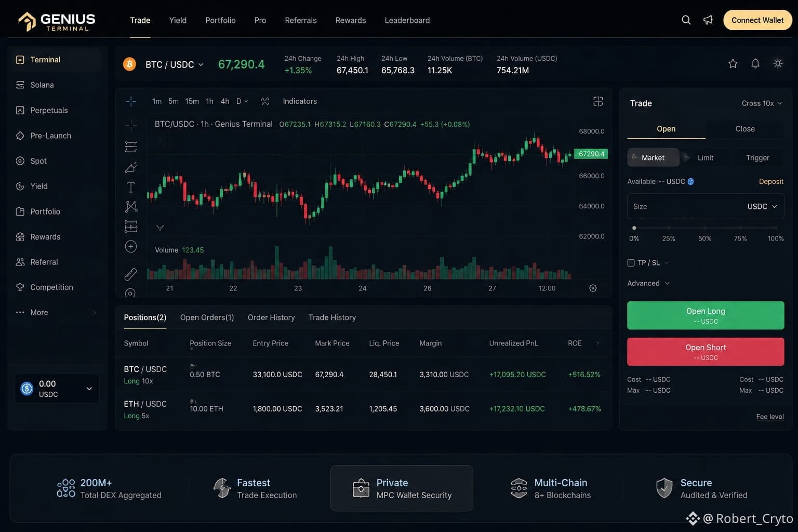Viewport: 798px width, 532px height.
Task: Click the chart layout icon at the chart's top right
Action: click(598, 101)
